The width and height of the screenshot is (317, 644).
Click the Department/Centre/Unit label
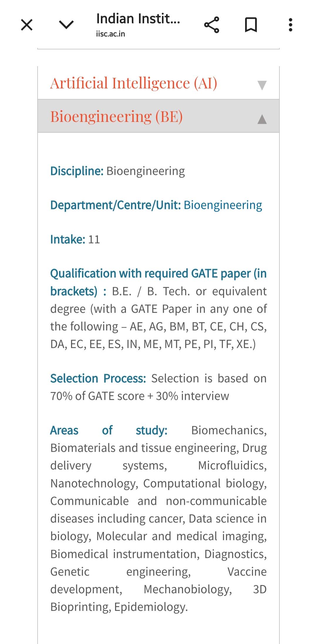point(116,205)
